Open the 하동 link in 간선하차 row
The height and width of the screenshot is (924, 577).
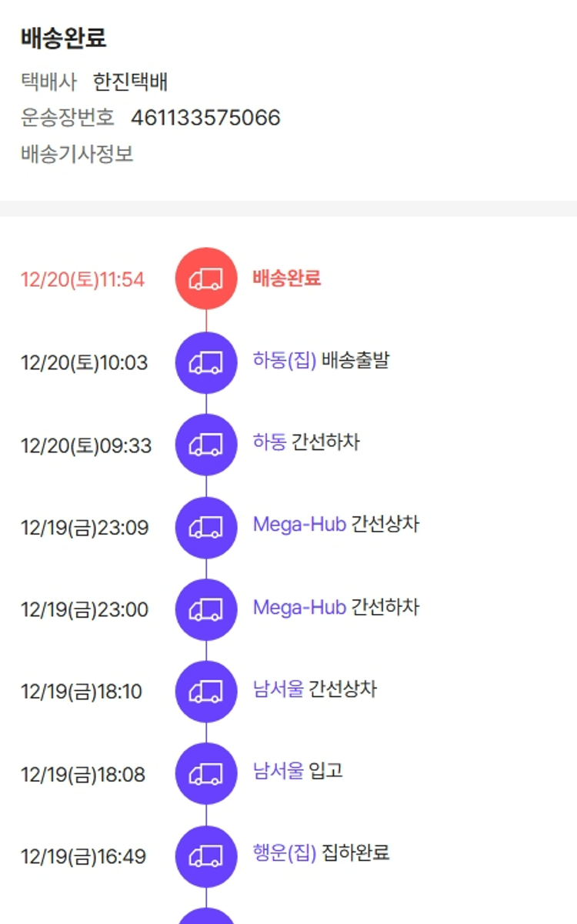pyautogui.click(x=269, y=442)
